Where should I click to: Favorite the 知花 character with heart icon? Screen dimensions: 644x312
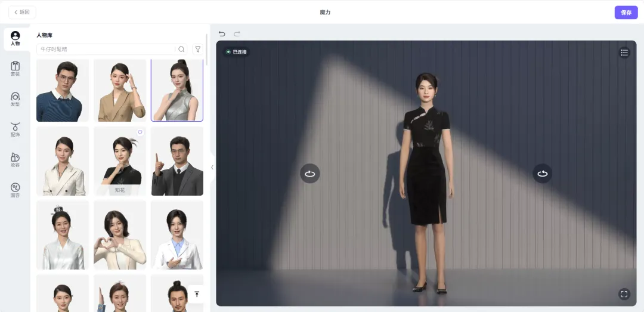pos(140,132)
